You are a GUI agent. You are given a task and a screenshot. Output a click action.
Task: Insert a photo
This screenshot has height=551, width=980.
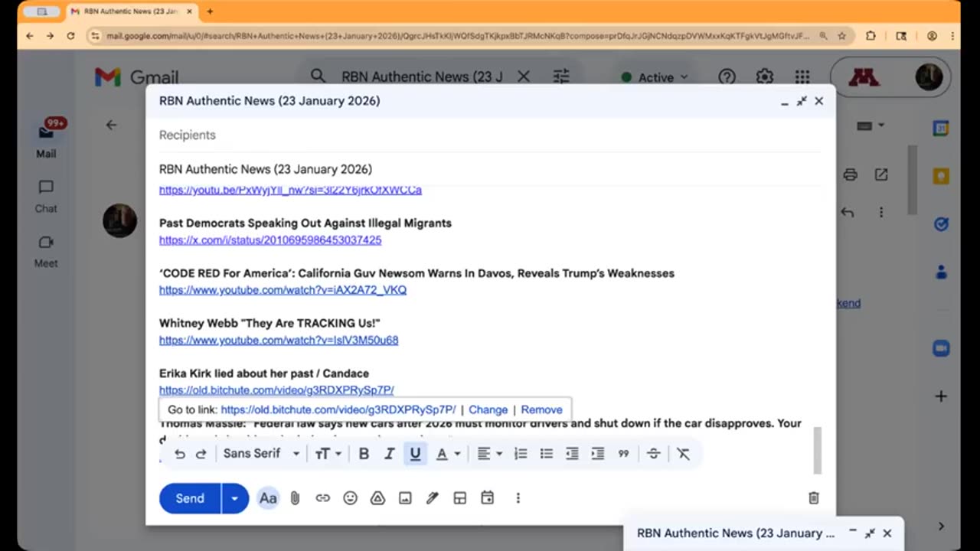pyautogui.click(x=405, y=498)
